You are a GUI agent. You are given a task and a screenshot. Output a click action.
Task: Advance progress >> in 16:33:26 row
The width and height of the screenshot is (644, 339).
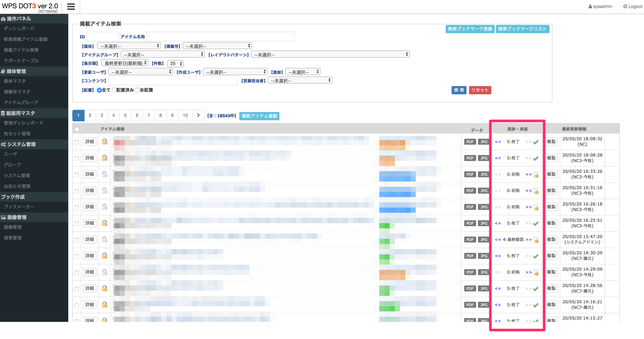point(528,174)
